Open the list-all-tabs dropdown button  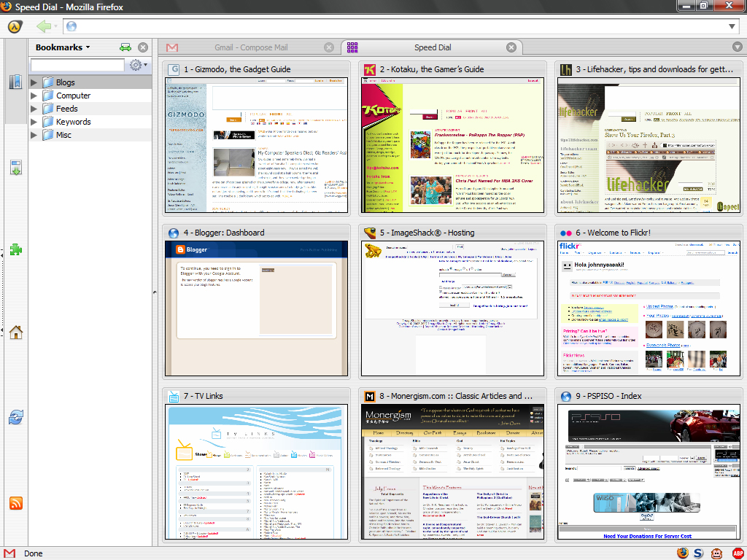[x=737, y=46]
